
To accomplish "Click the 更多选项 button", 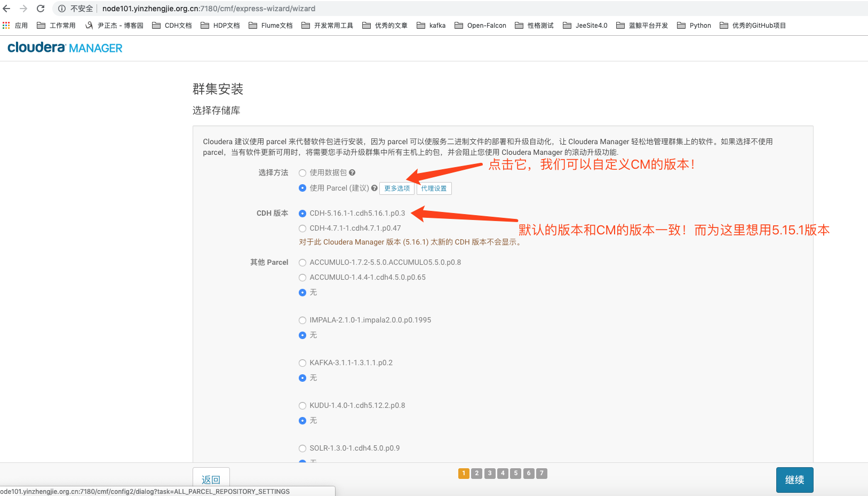I will [x=397, y=188].
